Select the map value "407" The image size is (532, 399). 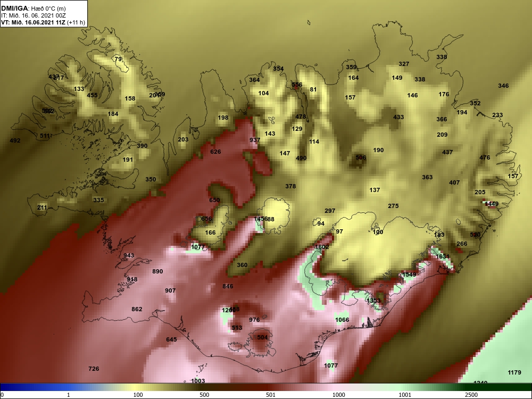pos(454,182)
